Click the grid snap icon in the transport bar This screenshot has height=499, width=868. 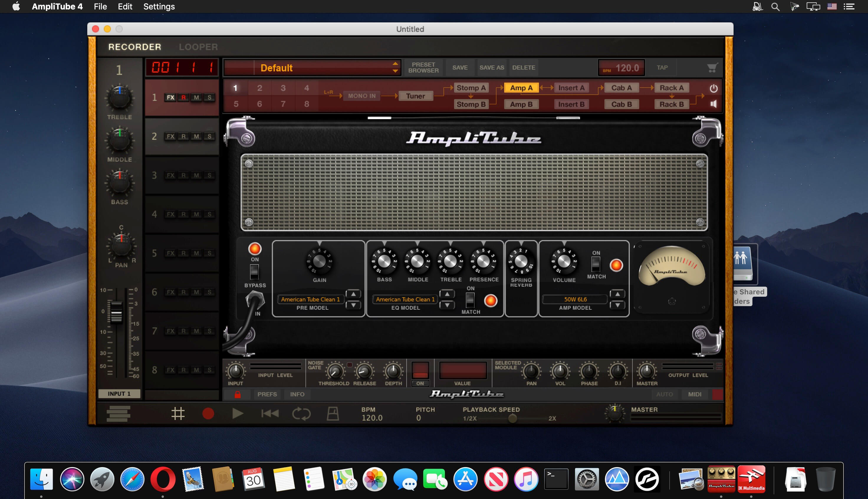click(178, 414)
